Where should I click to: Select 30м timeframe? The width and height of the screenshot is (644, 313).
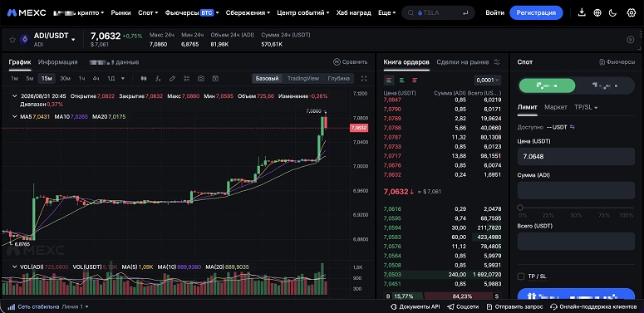click(x=65, y=78)
